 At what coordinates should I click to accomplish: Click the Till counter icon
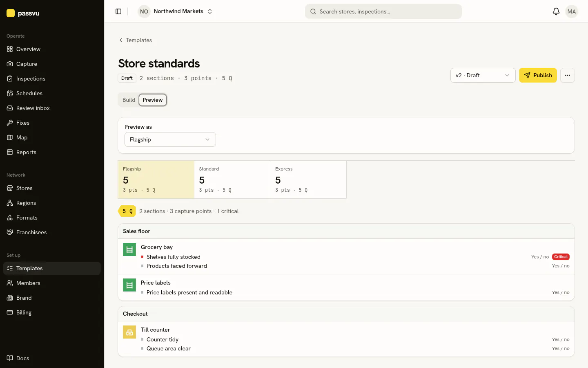tap(129, 332)
